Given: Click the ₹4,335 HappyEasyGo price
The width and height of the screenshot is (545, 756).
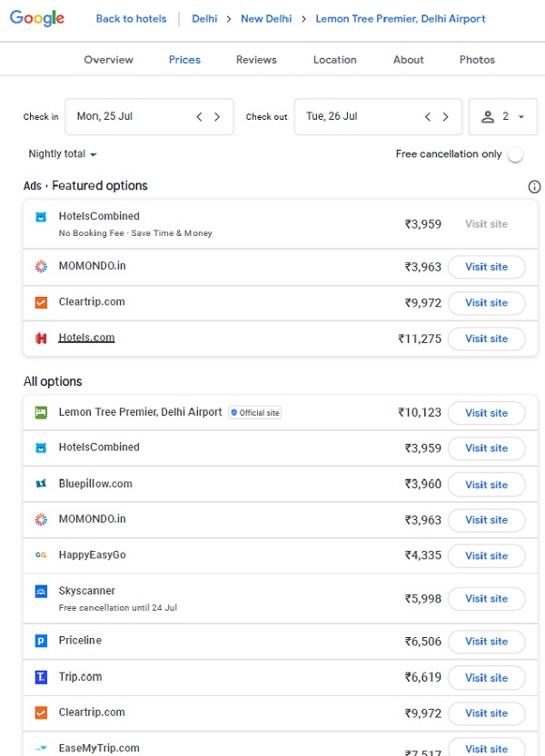Looking at the screenshot, I should coord(423,555).
